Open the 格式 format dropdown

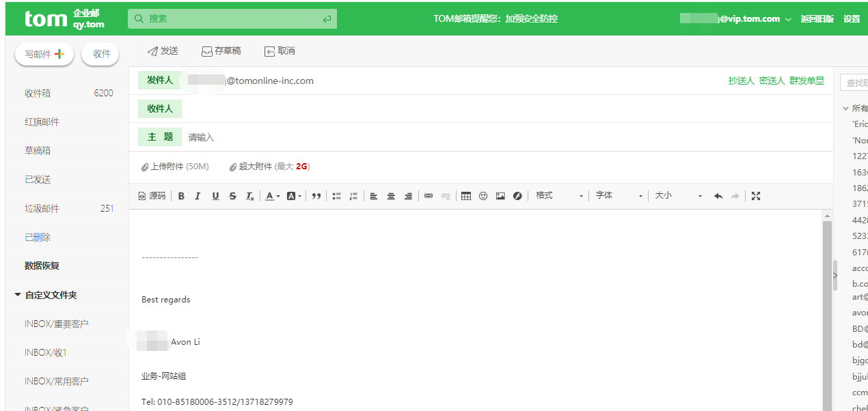[559, 196]
